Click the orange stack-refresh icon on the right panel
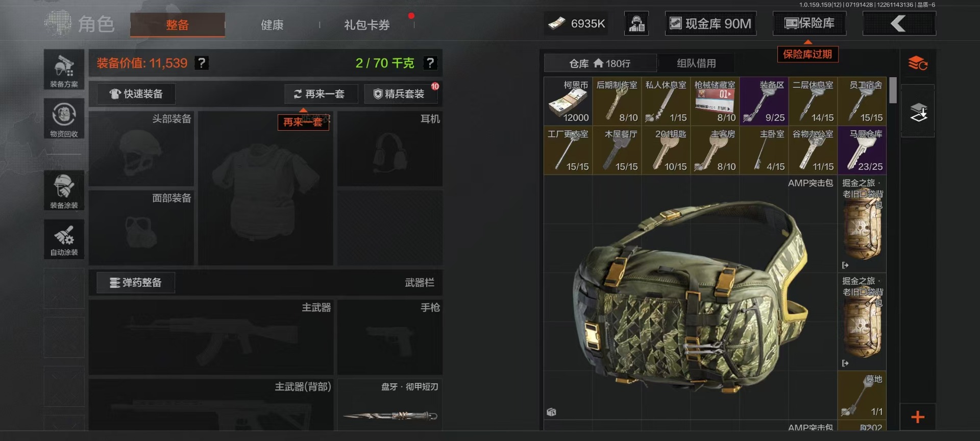This screenshot has height=441, width=980. point(917,63)
